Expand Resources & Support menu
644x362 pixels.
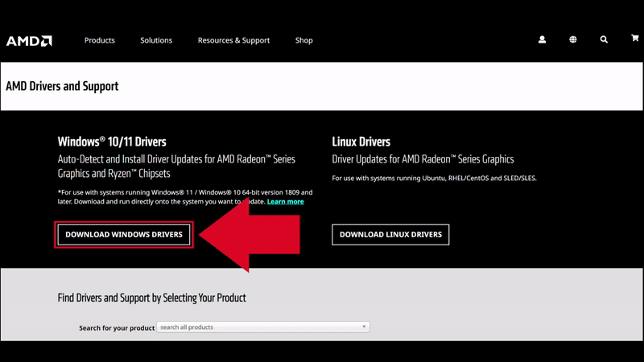(x=233, y=40)
